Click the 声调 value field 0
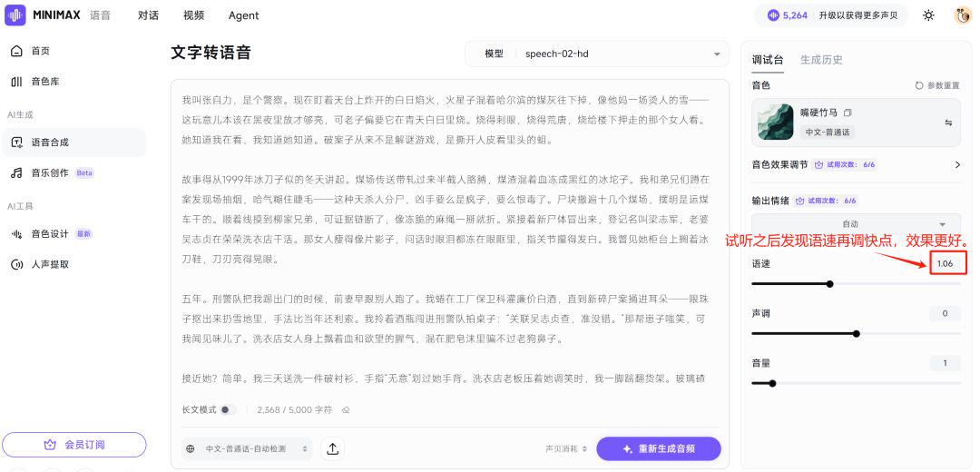Screen dimensions: 980x472 point(945,313)
